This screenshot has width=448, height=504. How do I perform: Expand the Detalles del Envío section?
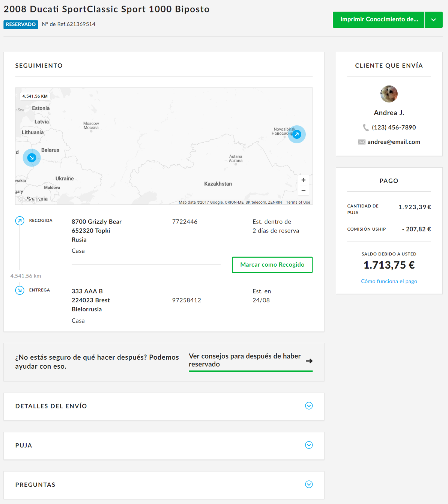[x=309, y=406]
